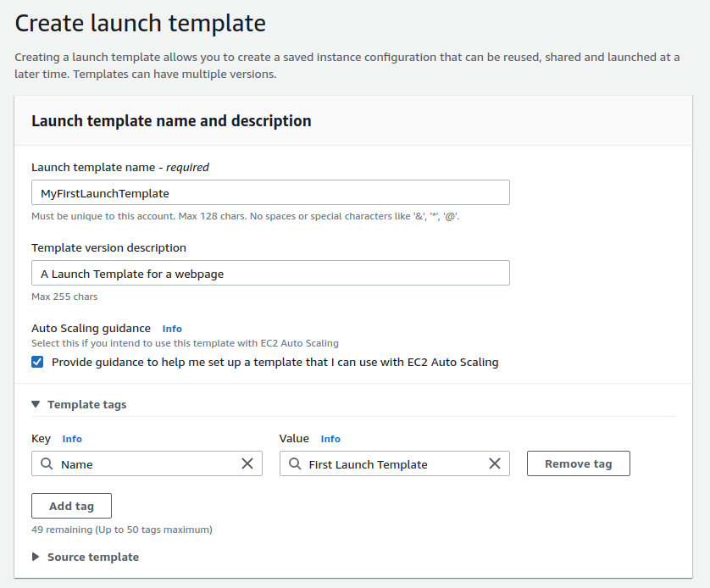This screenshot has width=710, height=588.
Task: Click the 'Create launch template' page heading
Action: tap(141, 23)
